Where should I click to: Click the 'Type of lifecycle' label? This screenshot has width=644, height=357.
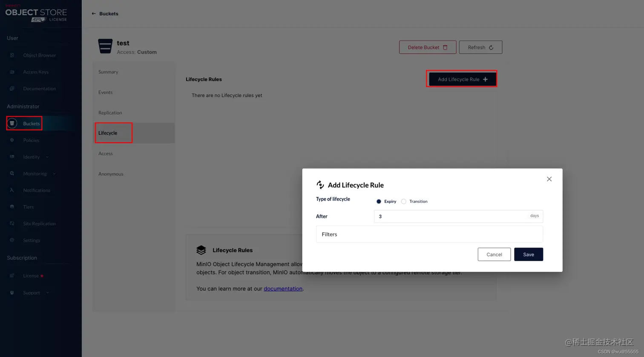333,199
